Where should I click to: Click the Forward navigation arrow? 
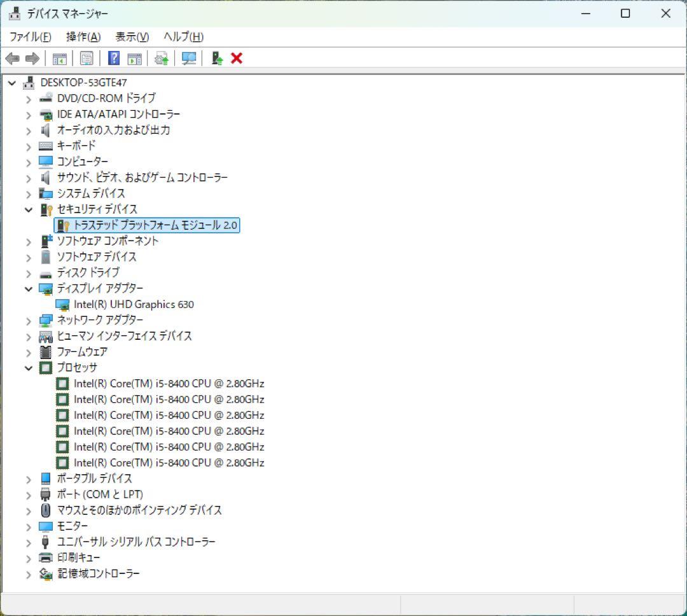31,58
